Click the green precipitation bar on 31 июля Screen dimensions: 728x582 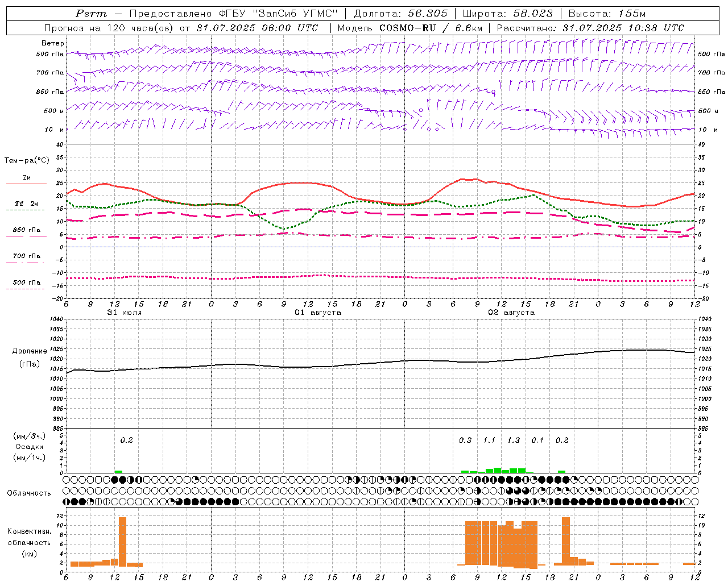pyautogui.click(x=118, y=472)
